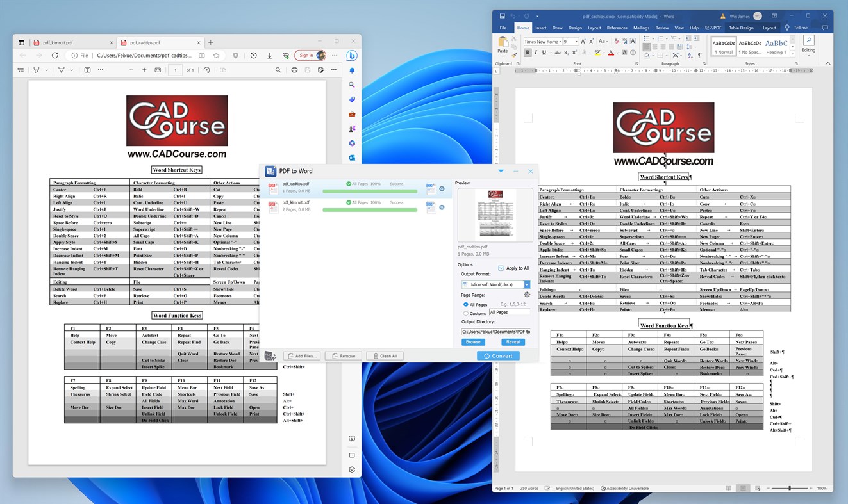Select the Format Painter in Word

click(x=515, y=55)
